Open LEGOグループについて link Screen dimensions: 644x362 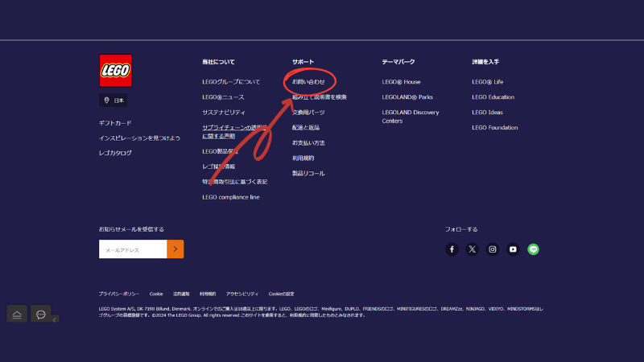coord(231,82)
